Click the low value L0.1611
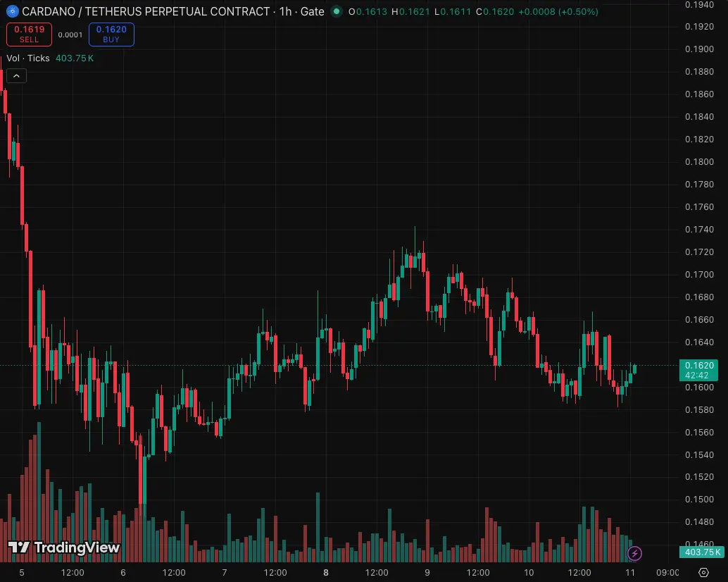This screenshot has width=728, height=582. coord(453,11)
